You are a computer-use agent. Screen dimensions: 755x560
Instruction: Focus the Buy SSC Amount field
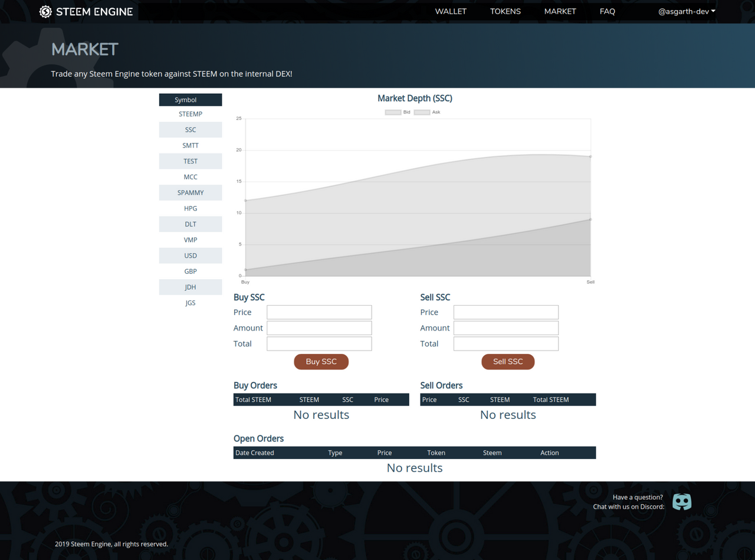[319, 328]
